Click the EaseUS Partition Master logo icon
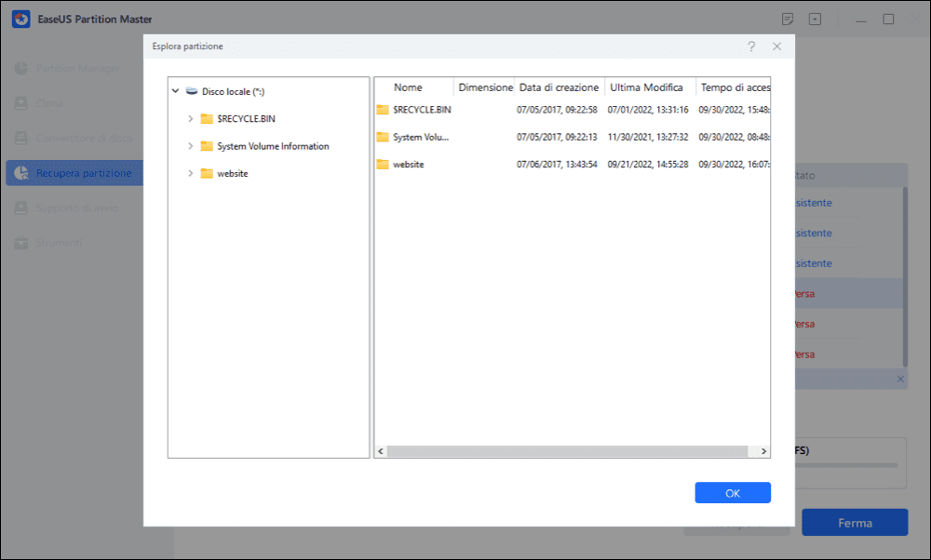931x560 pixels. click(17, 20)
